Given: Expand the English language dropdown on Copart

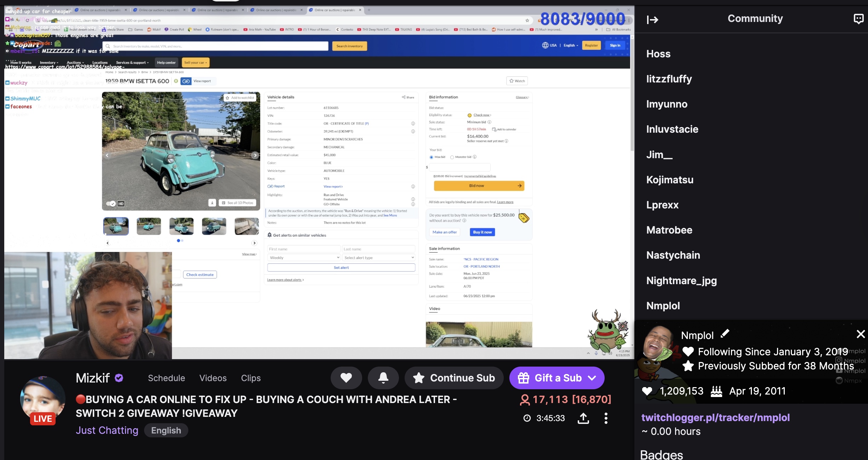Looking at the screenshot, I should tap(571, 45).
